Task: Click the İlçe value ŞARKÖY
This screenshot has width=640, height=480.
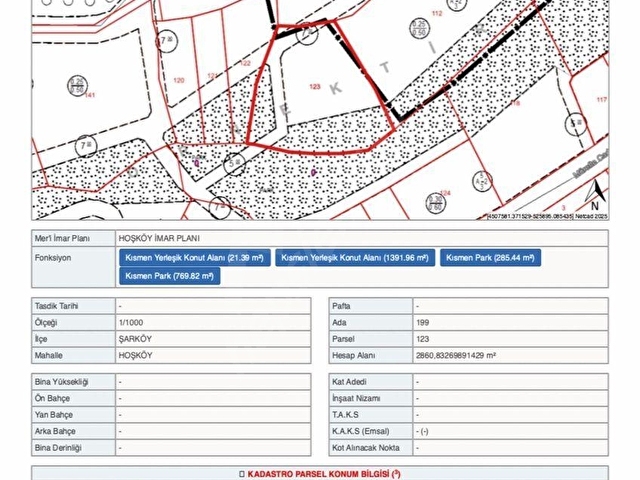Action: coord(135,339)
